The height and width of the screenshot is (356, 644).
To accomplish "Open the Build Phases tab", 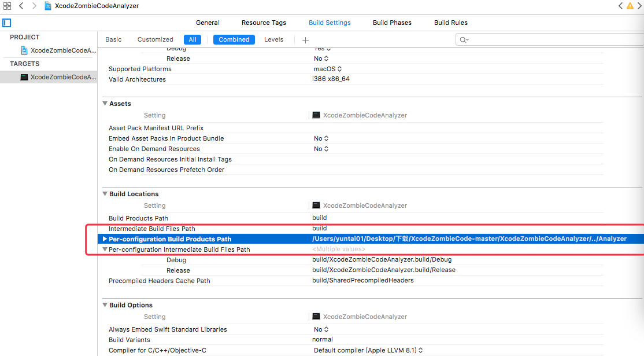I will point(392,23).
